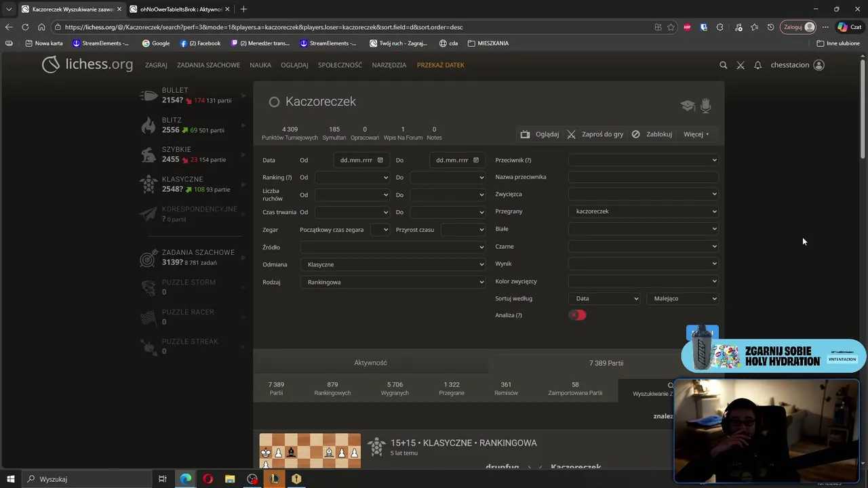Open the Czarne dropdown

643,247
